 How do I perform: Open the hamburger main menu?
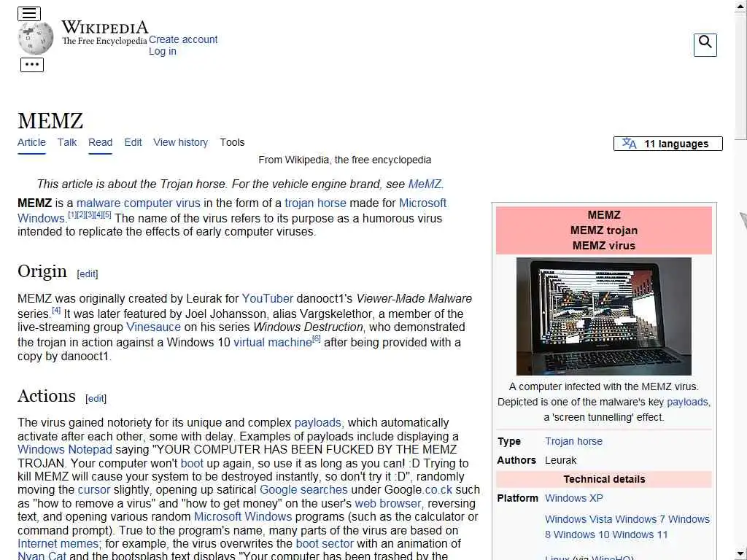(29, 14)
